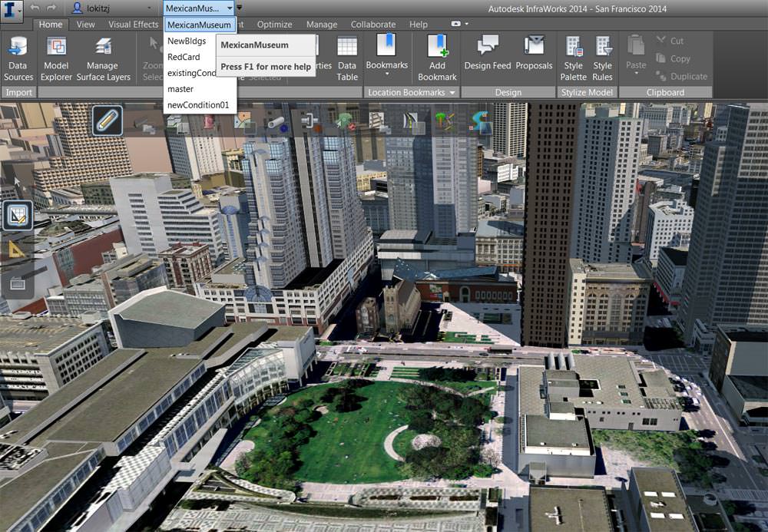This screenshot has height=532, width=768.
Task: Select the pipe drawing tool in viewport toolbar
Action: pos(276,124)
